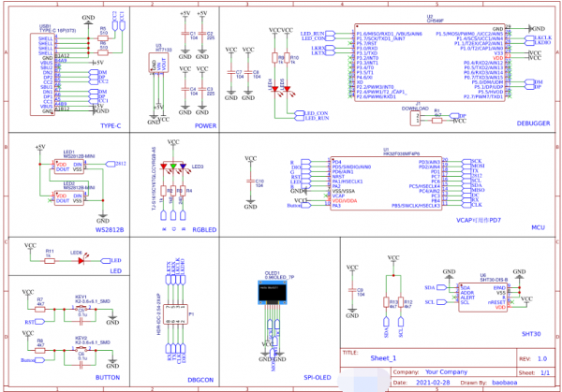
Task: Select the LED1 WS2812B-MINI component
Action: (69, 166)
